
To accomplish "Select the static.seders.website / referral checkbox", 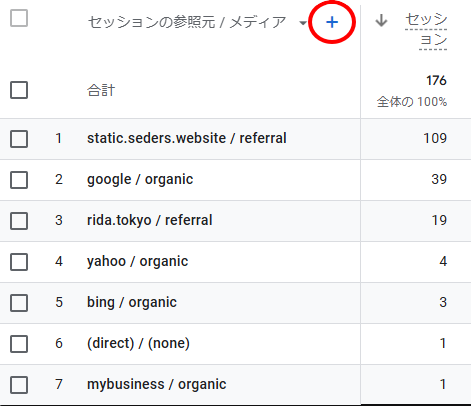I will pyautogui.click(x=19, y=139).
